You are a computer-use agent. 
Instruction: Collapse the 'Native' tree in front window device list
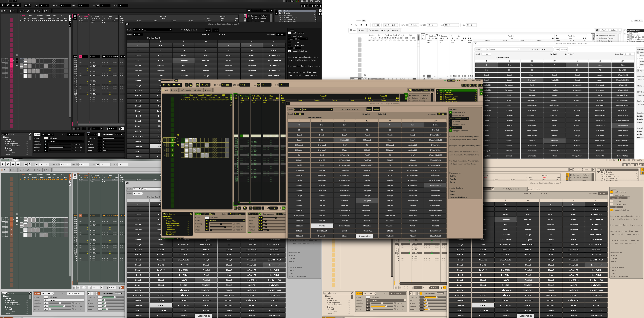(x=163, y=216)
